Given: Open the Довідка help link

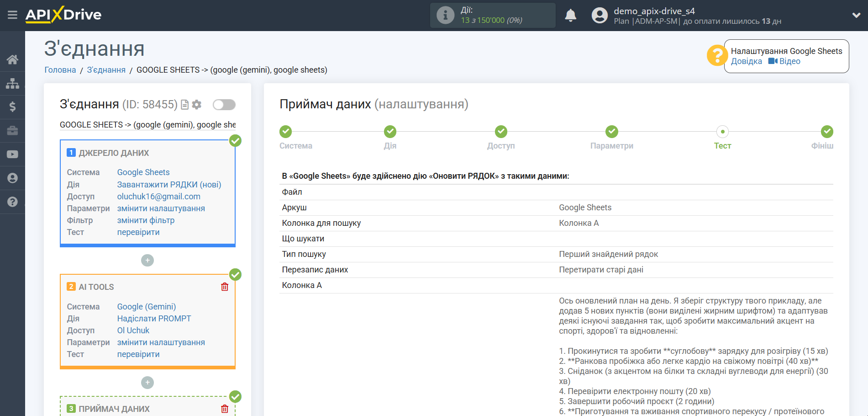Looking at the screenshot, I should 746,61.
